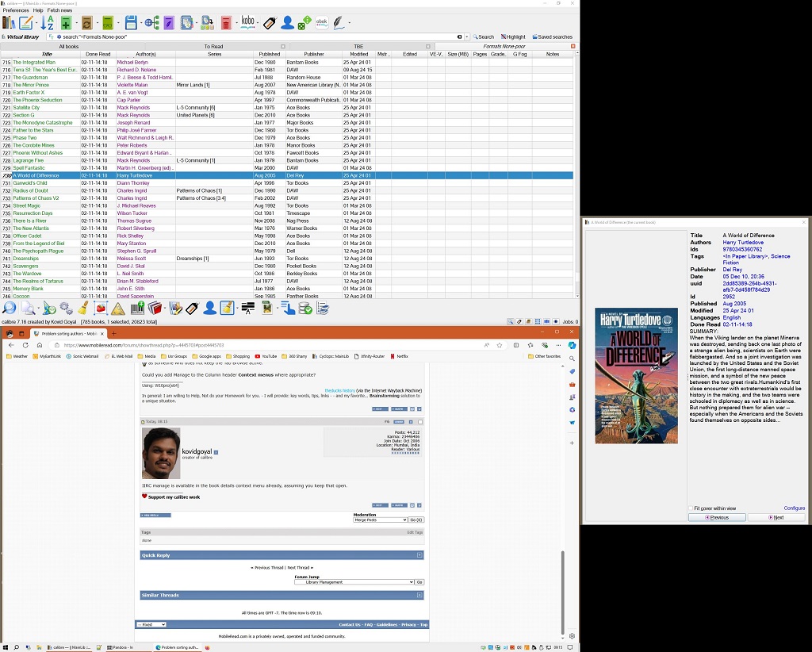Click the purple Edit book icon

click(x=169, y=22)
